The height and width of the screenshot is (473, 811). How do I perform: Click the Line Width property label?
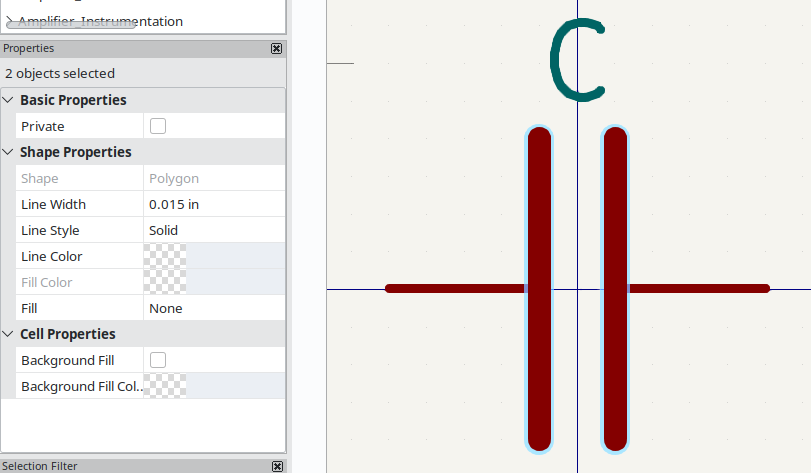point(53,204)
